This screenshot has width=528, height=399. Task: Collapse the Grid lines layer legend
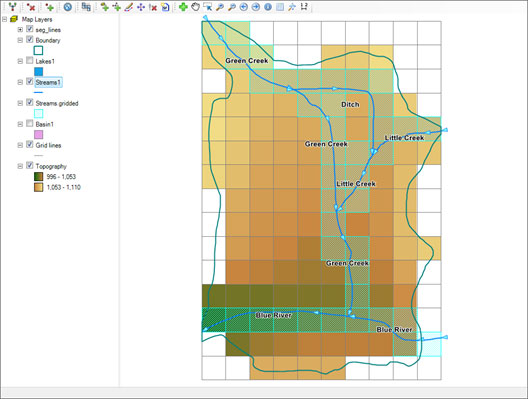[x=20, y=145]
